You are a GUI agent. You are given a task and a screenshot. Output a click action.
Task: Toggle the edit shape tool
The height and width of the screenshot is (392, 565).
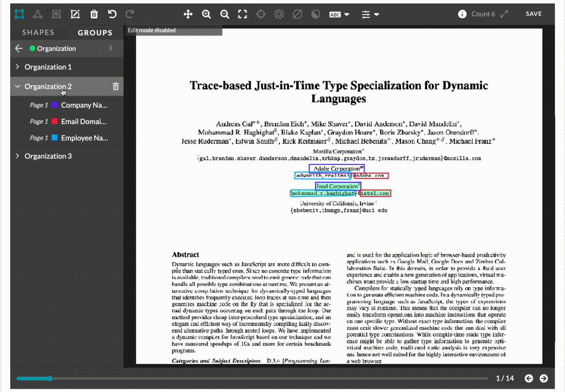point(75,14)
